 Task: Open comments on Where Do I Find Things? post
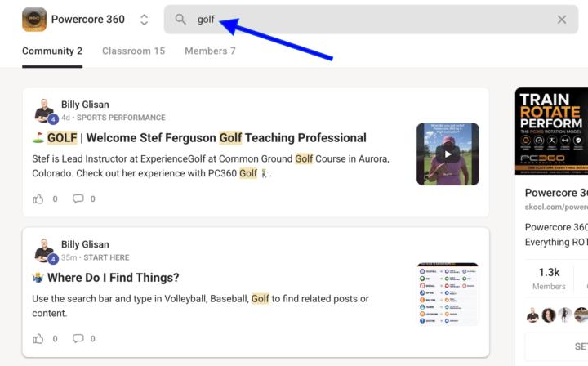[78, 338]
